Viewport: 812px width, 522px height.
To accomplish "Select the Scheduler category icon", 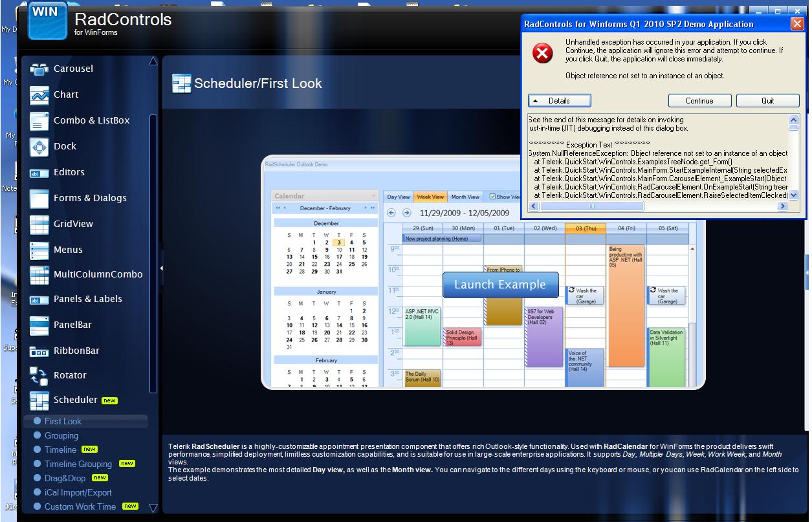I will click(x=39, y=400).
